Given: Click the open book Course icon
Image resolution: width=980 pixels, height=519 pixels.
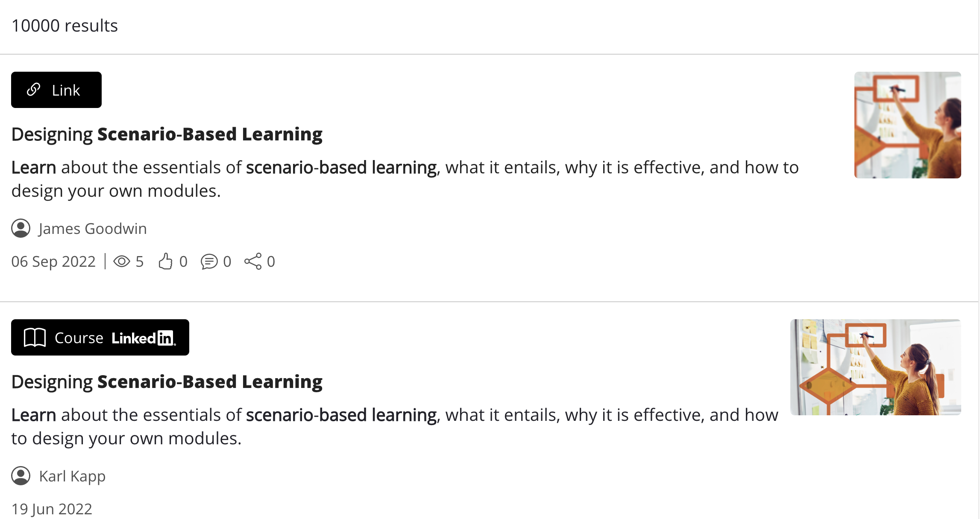Looking at the screenshot, I should [35, 338].
